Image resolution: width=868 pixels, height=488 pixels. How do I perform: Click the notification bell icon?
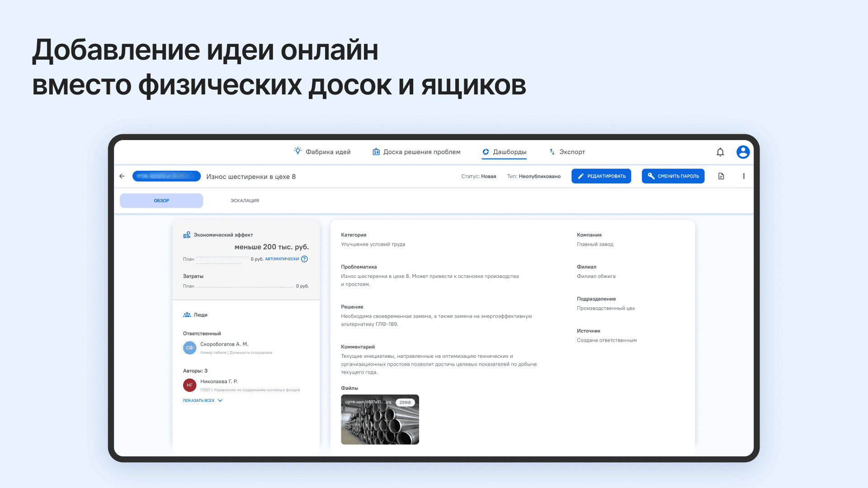tap(720, 152)
